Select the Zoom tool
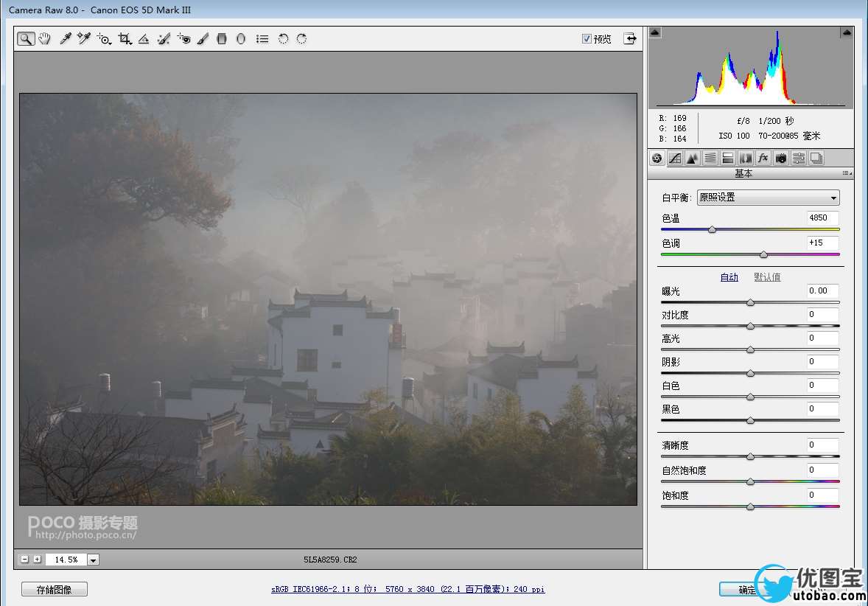Image resolution: width=868 pixels, height=606 pixels. pos(26,39)
